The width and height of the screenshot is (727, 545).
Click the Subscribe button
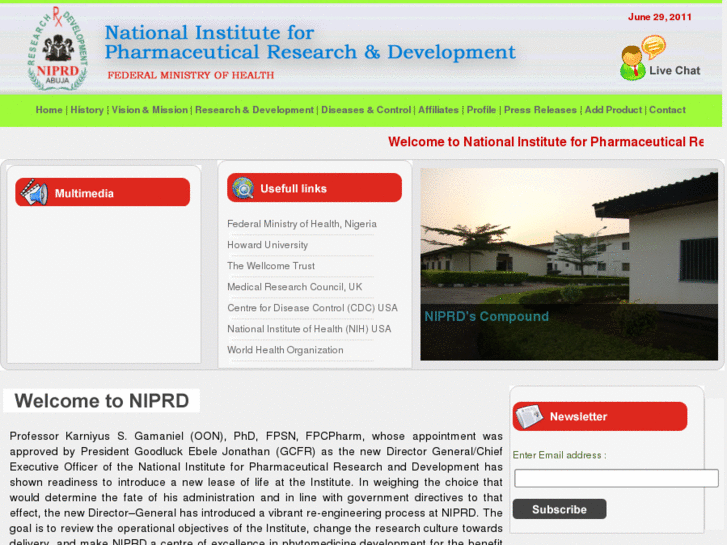point(559,509)
